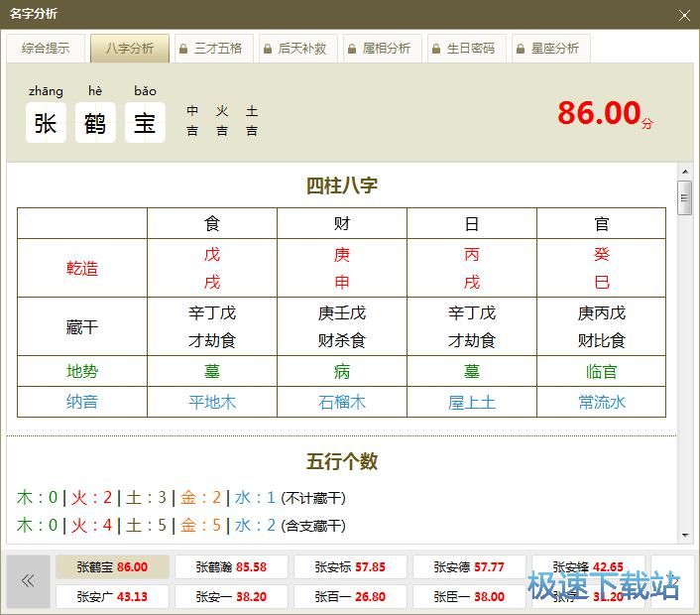The image size is (700, 615).
Task: Click the 临官 cell
Action: coord(601,371)
